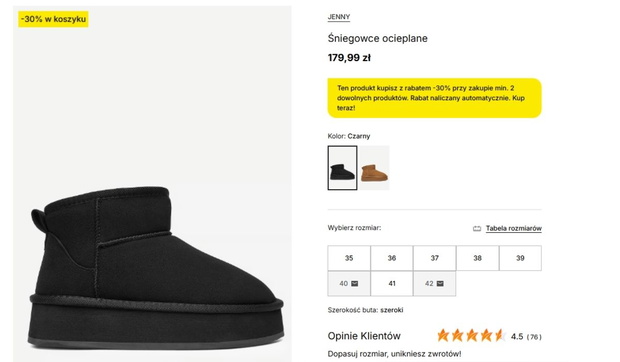Choose size 38
Image resolution: width=620 pixels, height=362 pixels.
478,258
